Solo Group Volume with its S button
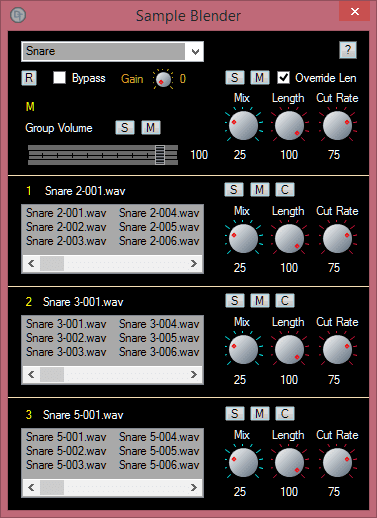This screenshot has width=377, height=518. [x=125, y=127]
